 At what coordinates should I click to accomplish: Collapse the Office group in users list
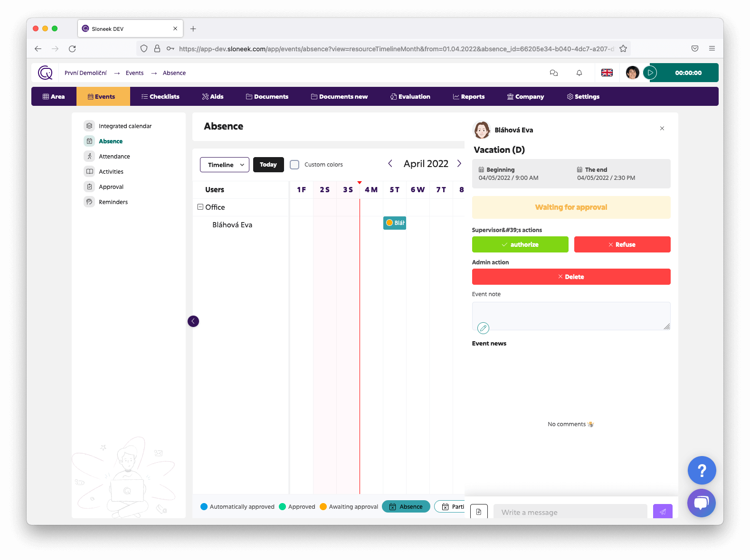[200, 207]
